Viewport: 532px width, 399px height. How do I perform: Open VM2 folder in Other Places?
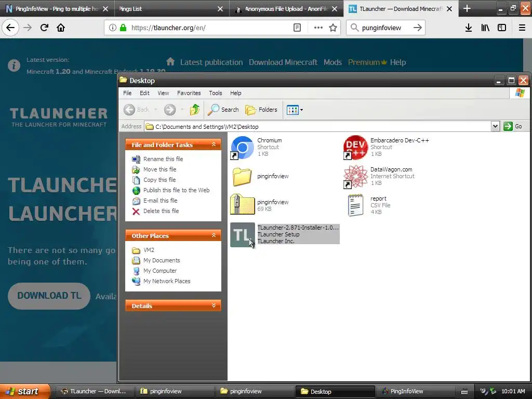coord(148,250)
